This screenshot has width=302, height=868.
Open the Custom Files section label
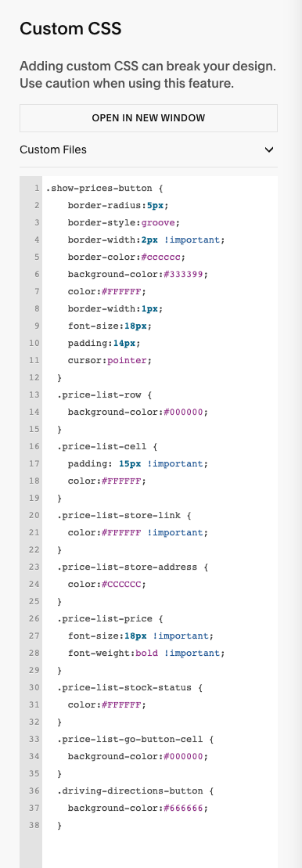pyautogui.click(x=53, y=149)
